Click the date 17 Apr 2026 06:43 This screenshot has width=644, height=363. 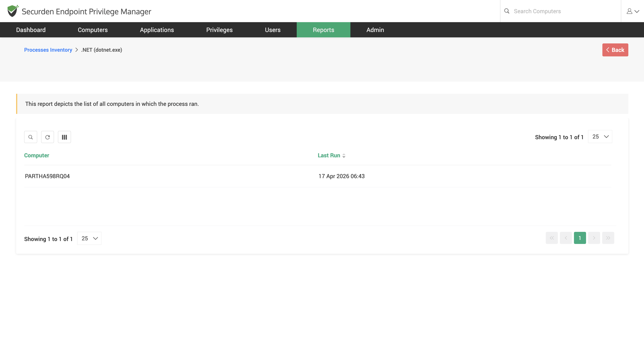point(341,176)
